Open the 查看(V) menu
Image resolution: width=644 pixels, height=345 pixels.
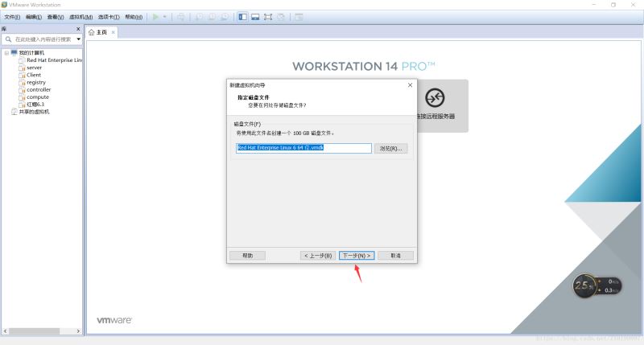click(56, 17)
